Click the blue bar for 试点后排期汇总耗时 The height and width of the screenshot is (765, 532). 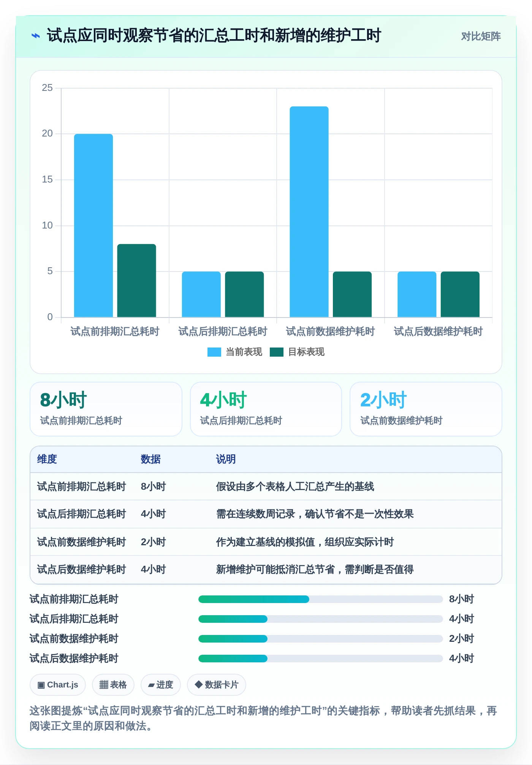tap(201, 294)
